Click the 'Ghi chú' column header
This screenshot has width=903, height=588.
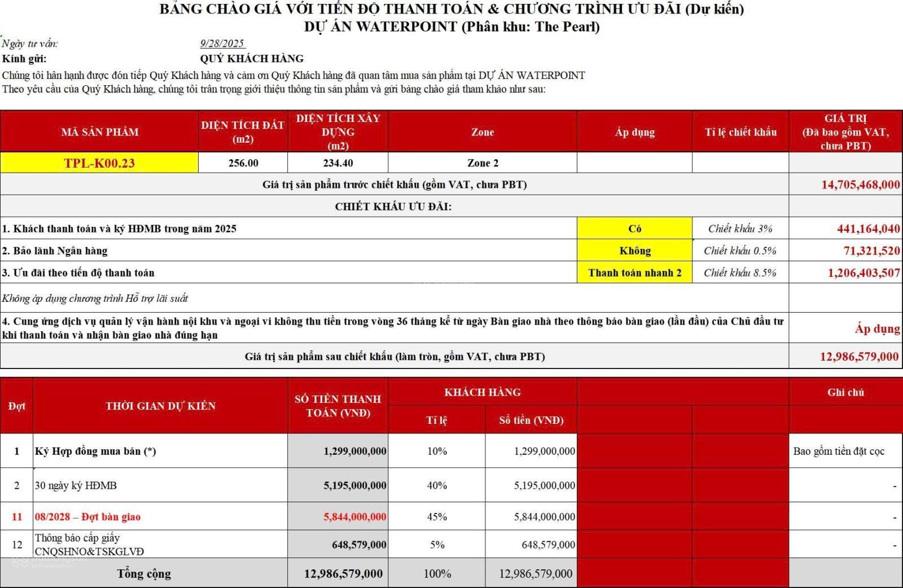click(x=845, y=392)
